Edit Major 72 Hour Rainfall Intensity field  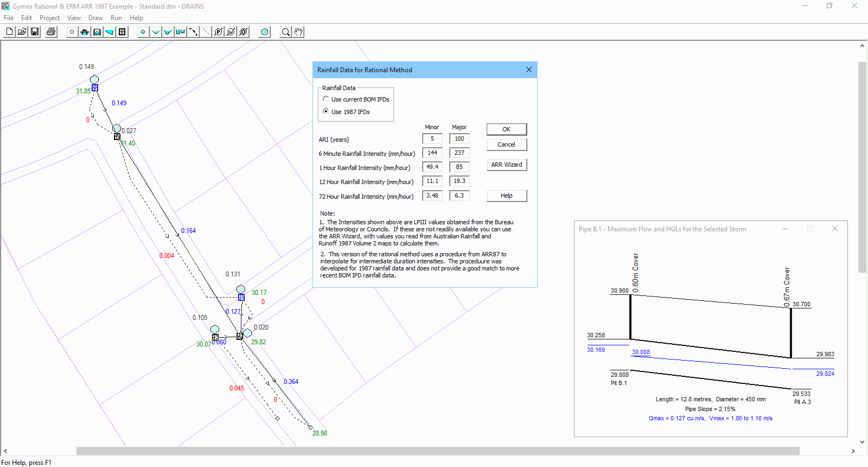(459, 195)
